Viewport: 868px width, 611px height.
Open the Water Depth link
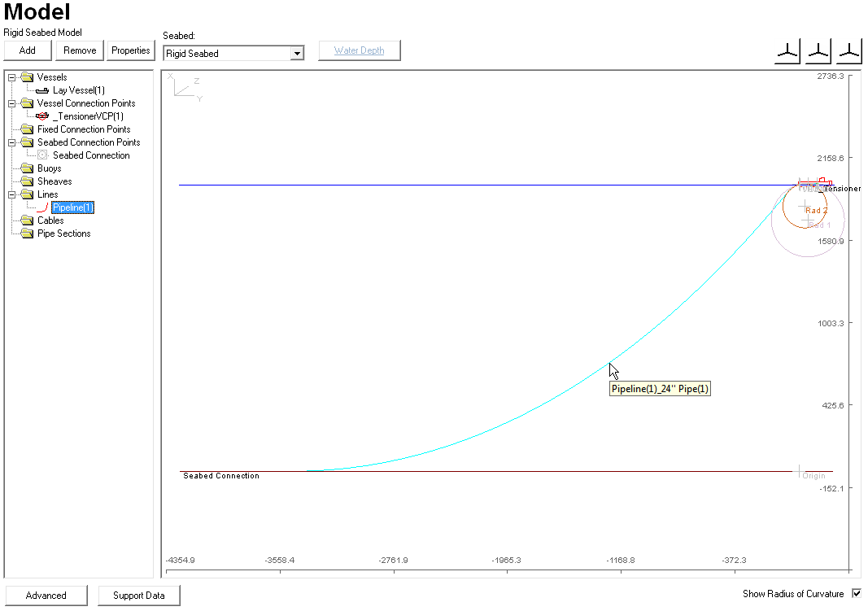(359, 50)
